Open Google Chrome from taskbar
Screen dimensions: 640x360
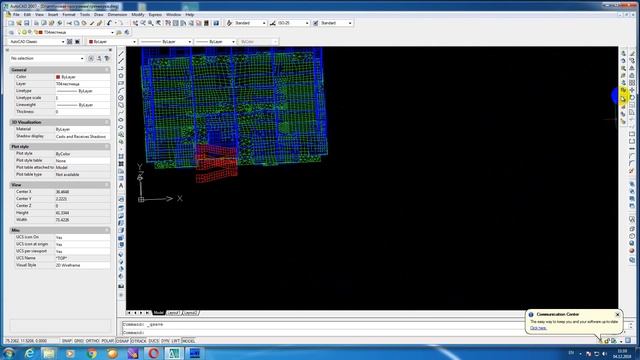[x=92, y=353]
